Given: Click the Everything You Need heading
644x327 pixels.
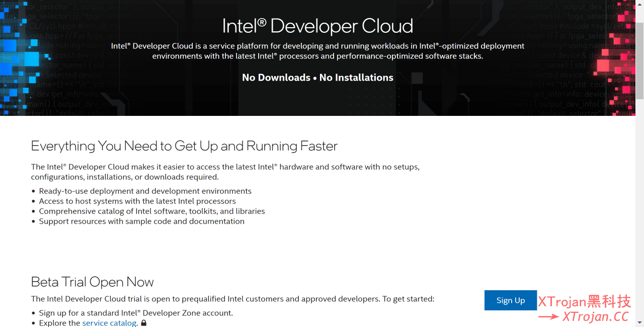Looking at the screenshot, I should coord(184,146).
